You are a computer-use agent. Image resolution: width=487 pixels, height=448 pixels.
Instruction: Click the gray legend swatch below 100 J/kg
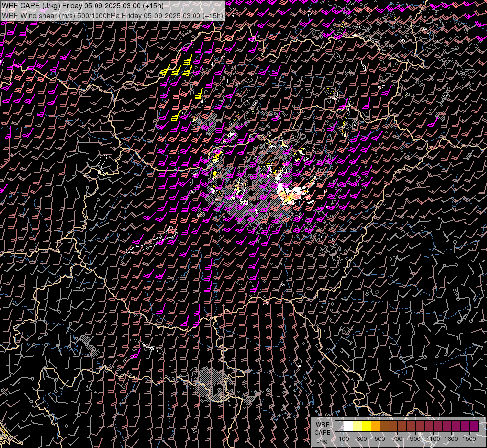coord(339,426)
